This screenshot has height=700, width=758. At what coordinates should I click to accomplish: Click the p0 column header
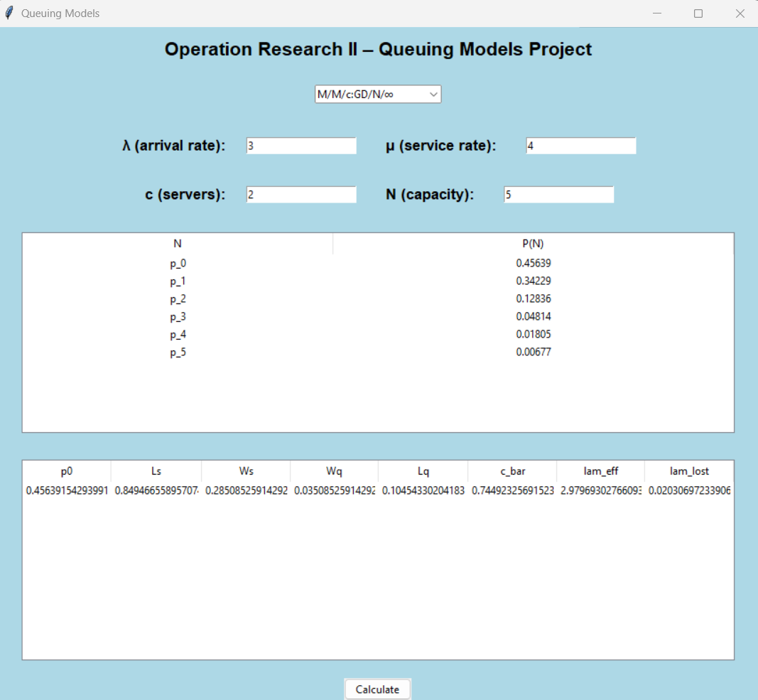[67, 470]
